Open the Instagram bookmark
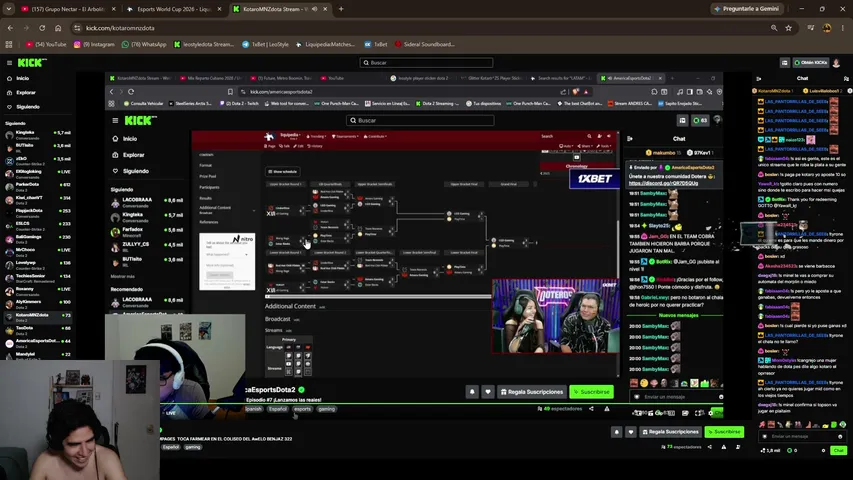Screen dimensions: 853x480 point(94,45)
